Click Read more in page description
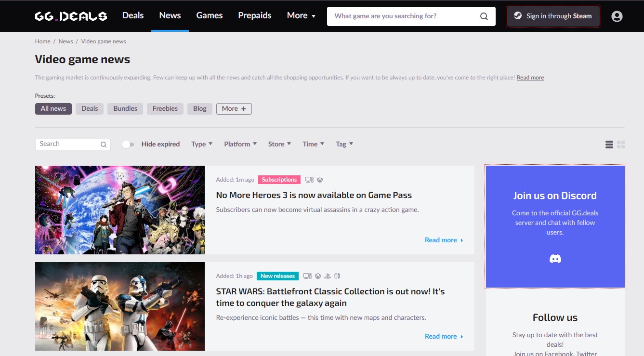 click(530, 78)
